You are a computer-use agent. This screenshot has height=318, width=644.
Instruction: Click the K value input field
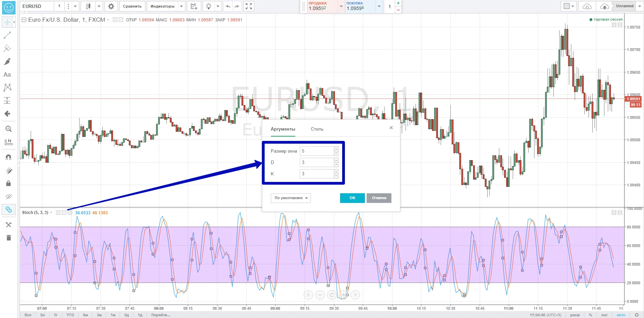tap(317, 174)
